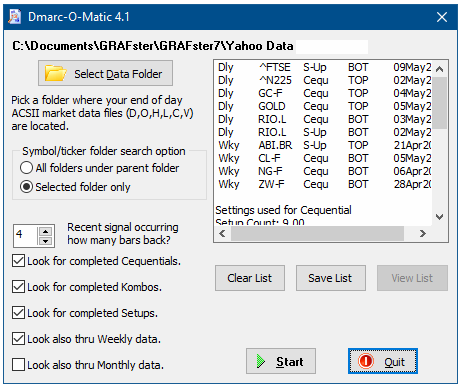
Task: Click the View List button
Action: pos(412,278)
